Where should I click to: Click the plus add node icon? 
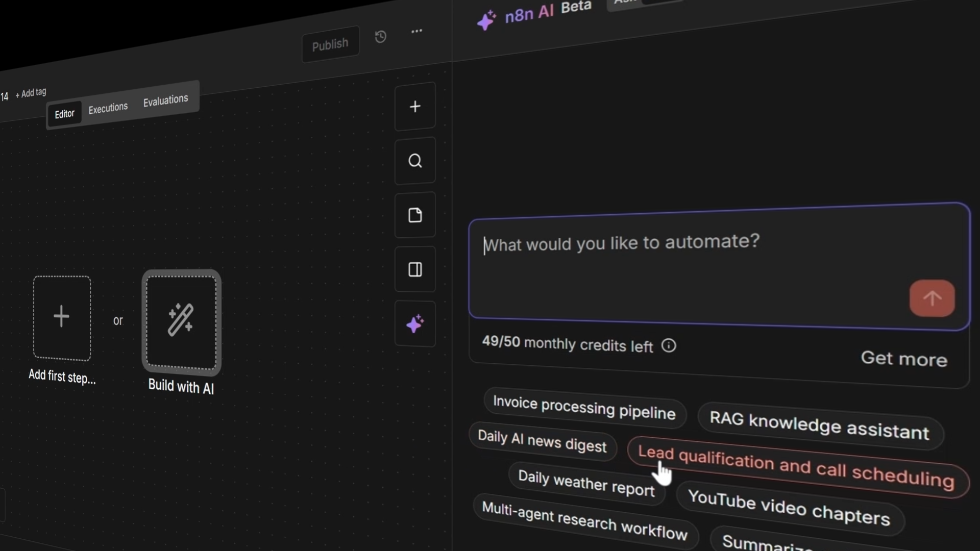415,107
